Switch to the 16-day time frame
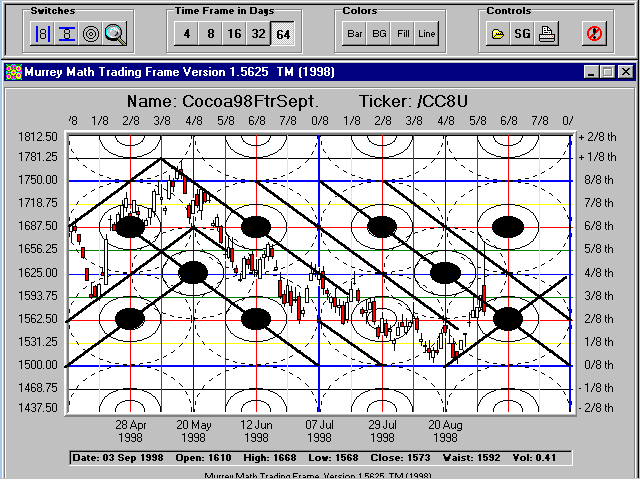The width and height of the screenshot is (640, 480). 234,33
